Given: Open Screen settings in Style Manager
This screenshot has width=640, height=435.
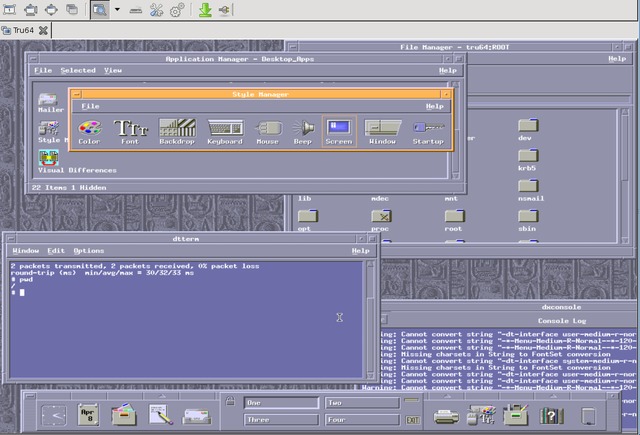Looking at the screenshot, I should pyautogui.click(x=339, y=131).
